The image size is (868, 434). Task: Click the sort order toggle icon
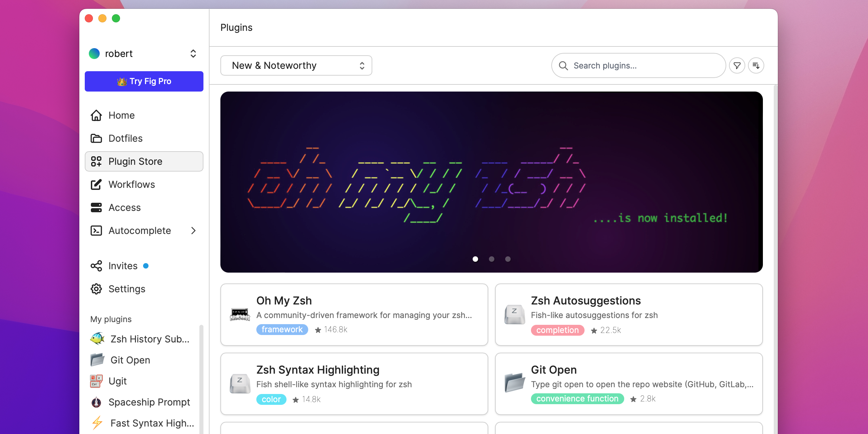pyautogui.click(x=756, y=65)
